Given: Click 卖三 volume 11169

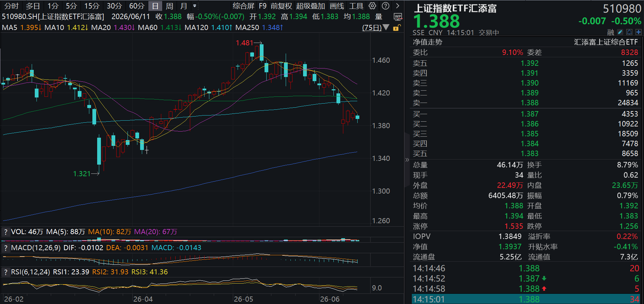Looking at the screenshot, I should tap(628, 83).
